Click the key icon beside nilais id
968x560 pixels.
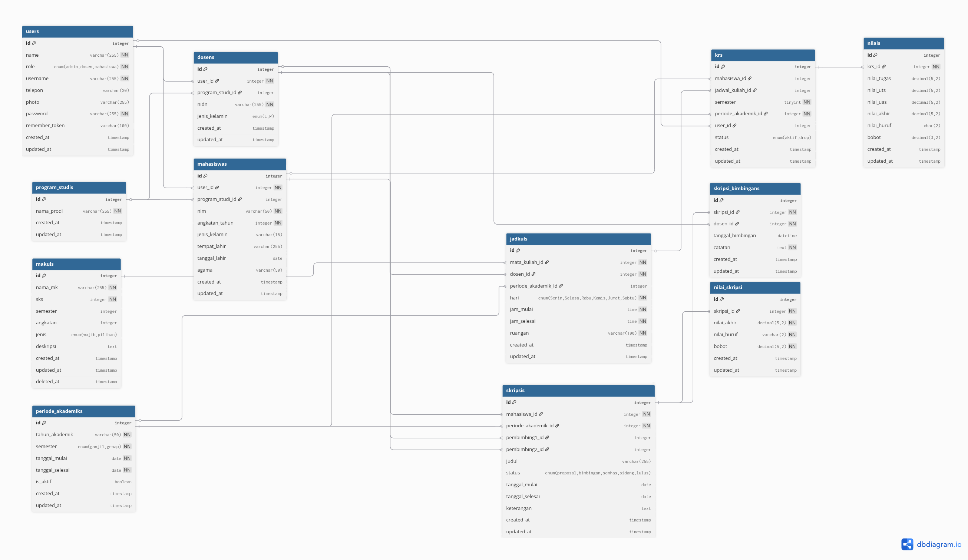(875, 55)
